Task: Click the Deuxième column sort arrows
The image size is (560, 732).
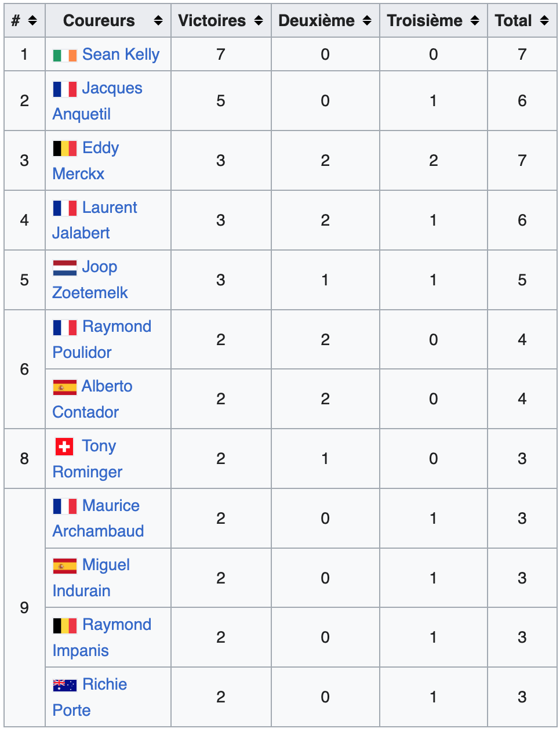Action: [x=367, y=21]
